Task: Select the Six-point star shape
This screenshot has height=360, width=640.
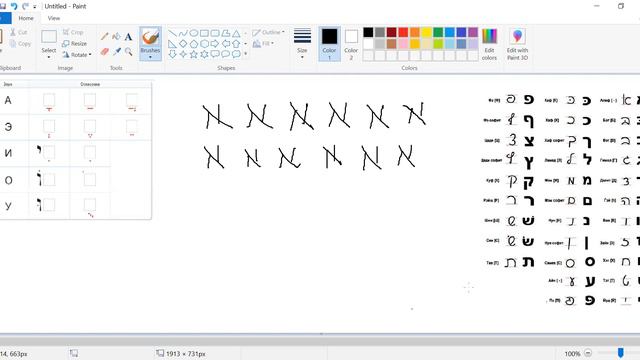Action: tap(204, 54)
